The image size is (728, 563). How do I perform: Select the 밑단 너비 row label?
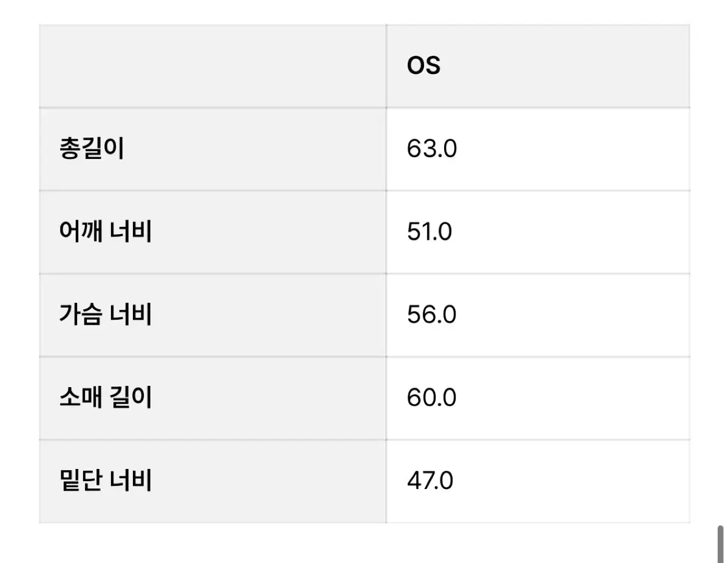pos(106,482)
